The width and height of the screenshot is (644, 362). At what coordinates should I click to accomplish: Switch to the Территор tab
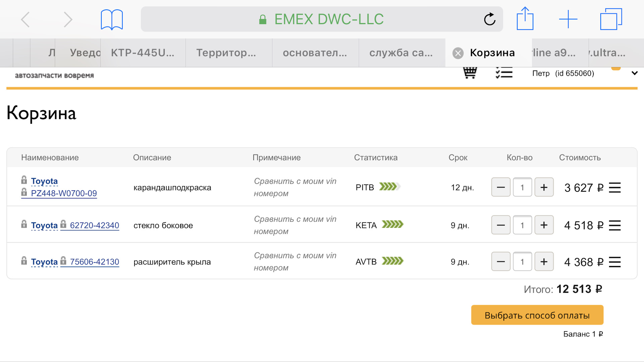coord(229,53)
